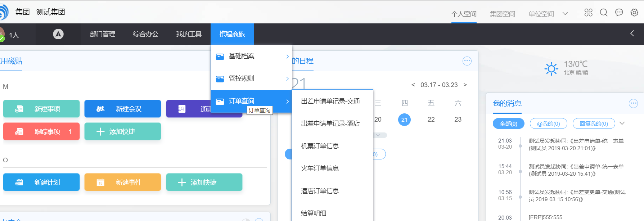This screenshot has height=221, width=644.
Task: Switch to 个人空间 tab
Action: (x=464, y=14)
